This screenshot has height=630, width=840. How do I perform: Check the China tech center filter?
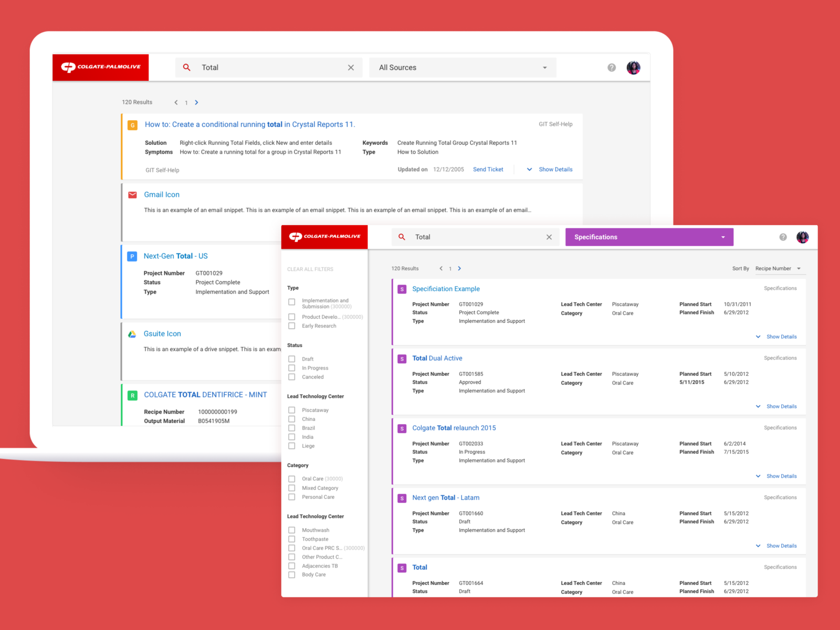[291, 419]
